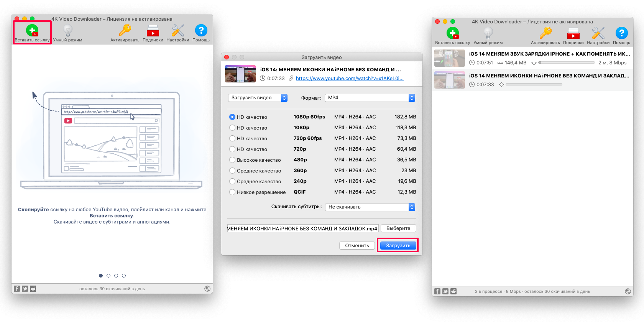The image size is (644, 322).
Task: Go to third onboarding page dot
Action: 116,276
